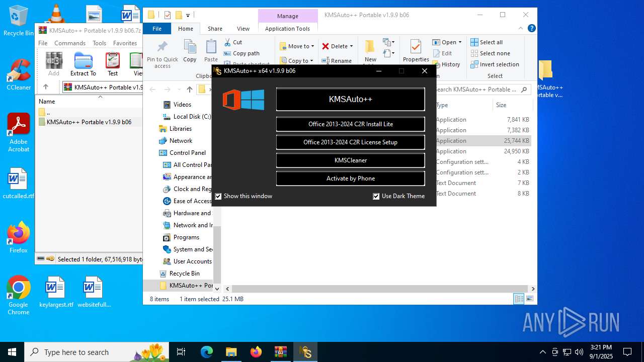Switch to large icons view in status bar

(x=529, y=299)
